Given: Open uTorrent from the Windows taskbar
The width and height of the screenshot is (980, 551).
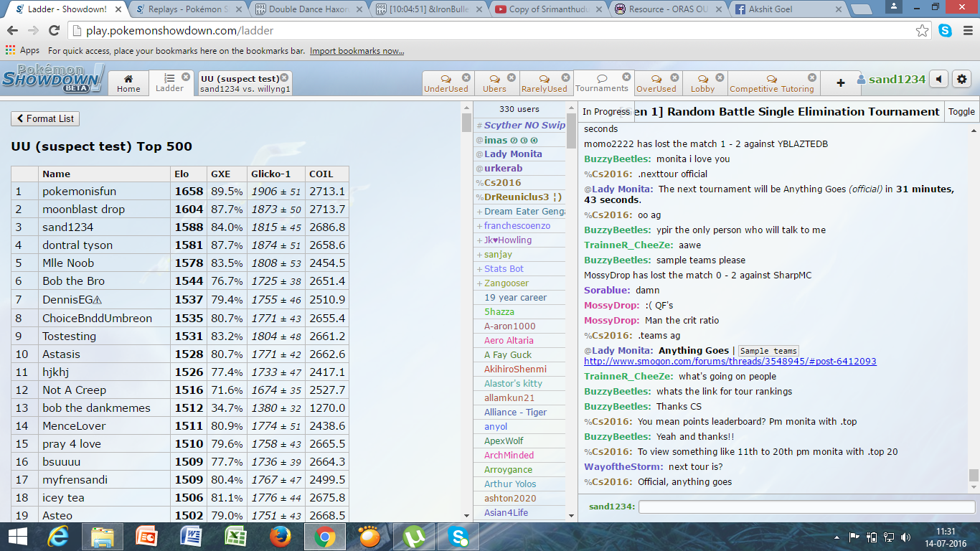Looking at the screenshot, I should point(413,536).
